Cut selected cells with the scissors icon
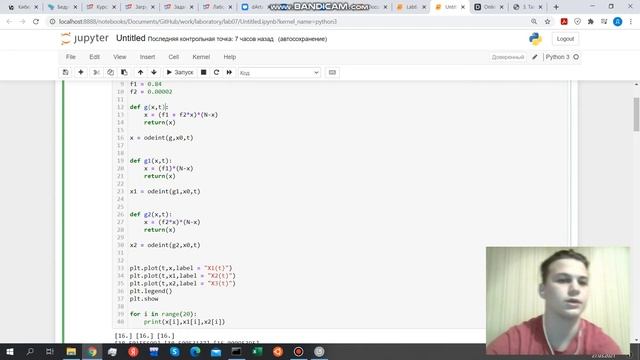 [96, 72]
